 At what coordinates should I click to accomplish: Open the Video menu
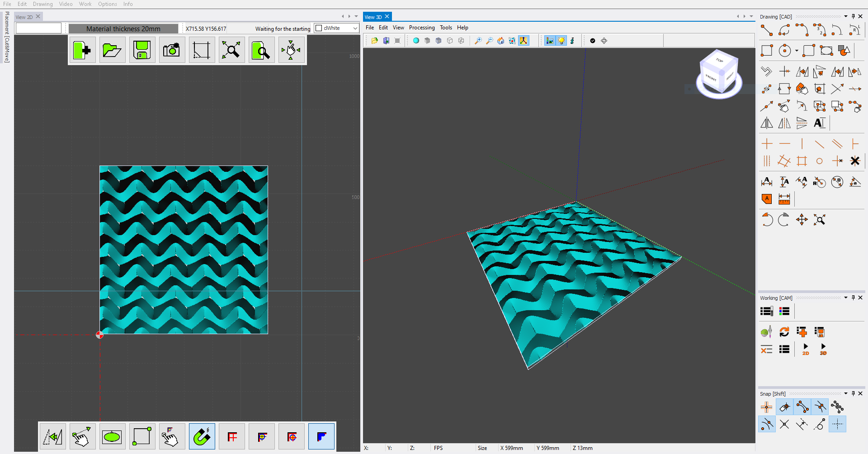[66, 4]
